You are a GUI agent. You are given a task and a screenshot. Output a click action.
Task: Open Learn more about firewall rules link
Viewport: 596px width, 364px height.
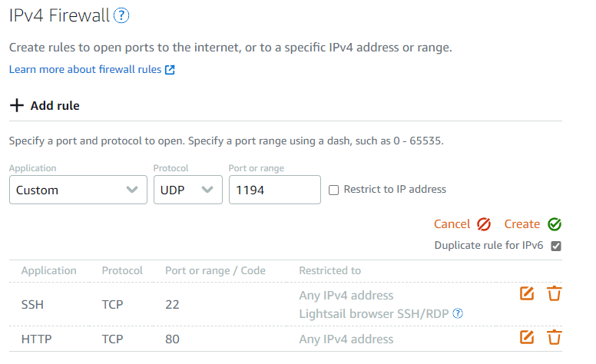[x=85, y=70]
